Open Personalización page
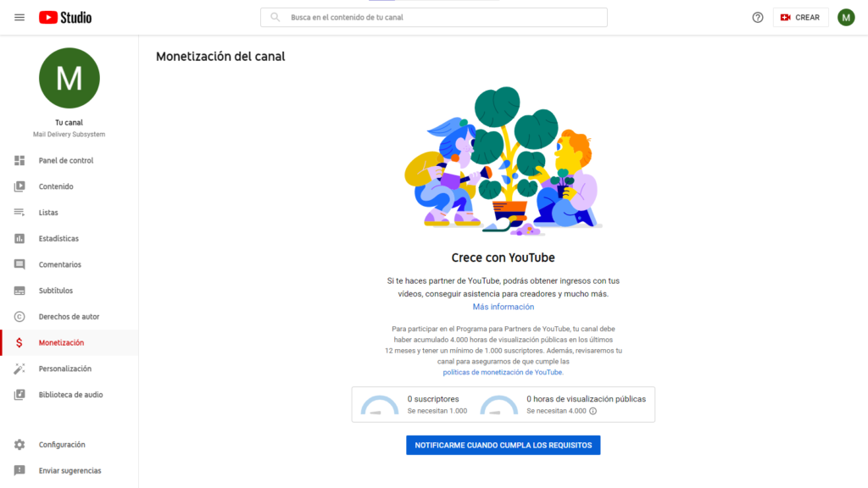 click(x=64, y=369)
